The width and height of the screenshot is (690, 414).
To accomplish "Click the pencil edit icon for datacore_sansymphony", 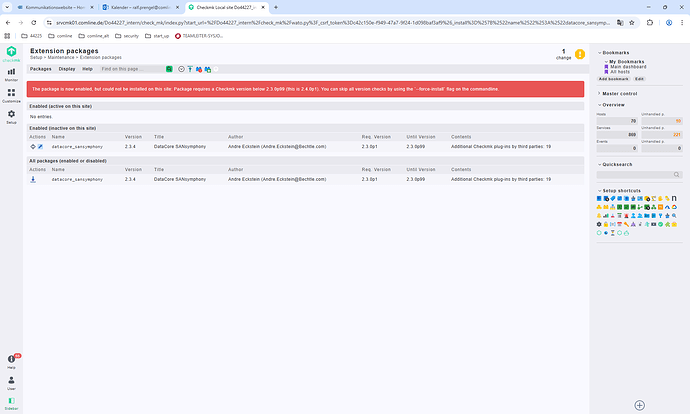I will (x=40, y=147).
